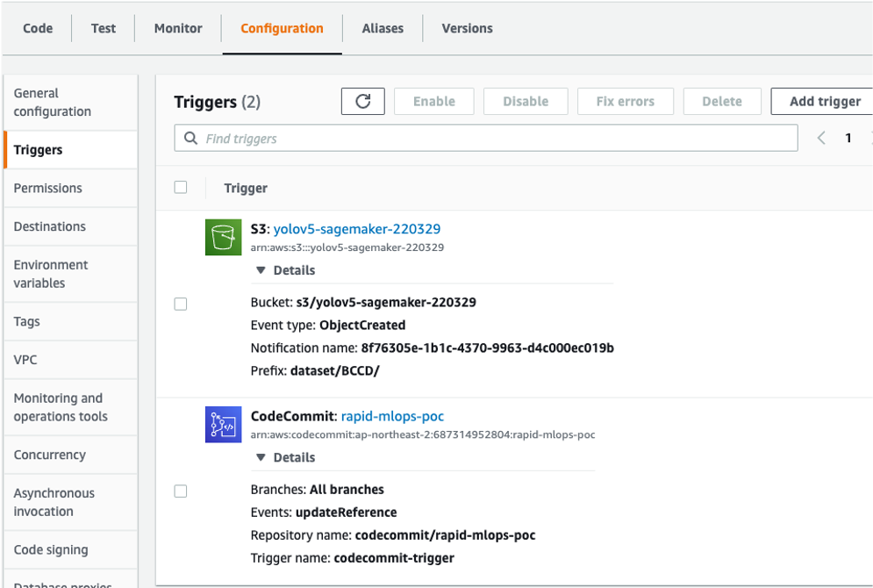Click the S3 bucket service icon
The width and height of the screenshot is (873, 588).
pyautogui.click(x=223, y=237)
